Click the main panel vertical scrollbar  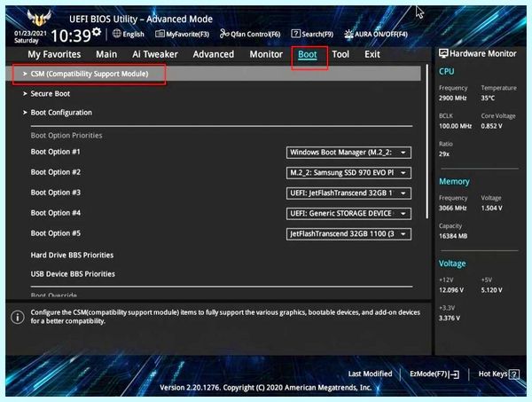click(x=426, y=142)
